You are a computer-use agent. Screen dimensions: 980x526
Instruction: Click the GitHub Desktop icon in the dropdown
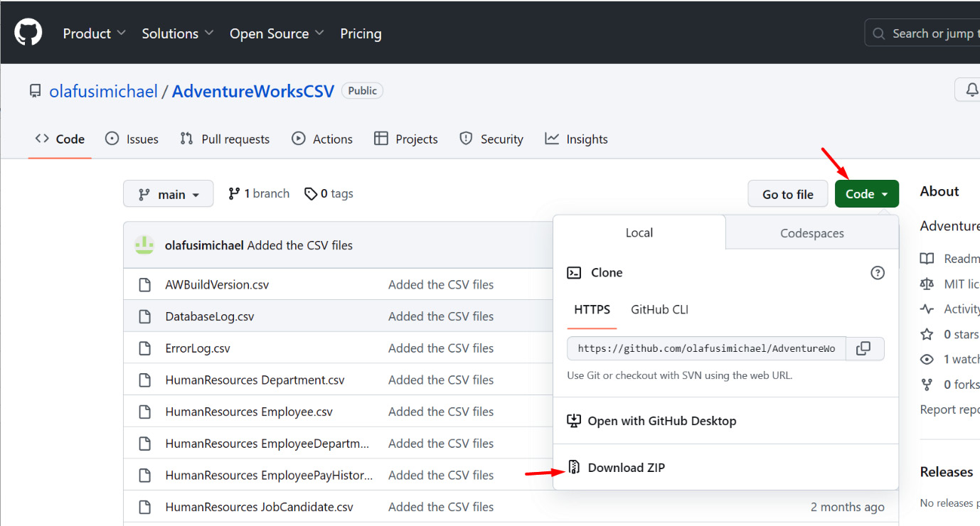click(574, 421)
